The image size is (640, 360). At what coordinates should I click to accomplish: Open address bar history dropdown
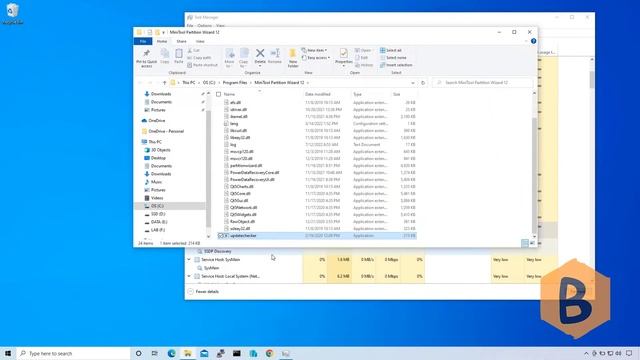coord(413,83)
